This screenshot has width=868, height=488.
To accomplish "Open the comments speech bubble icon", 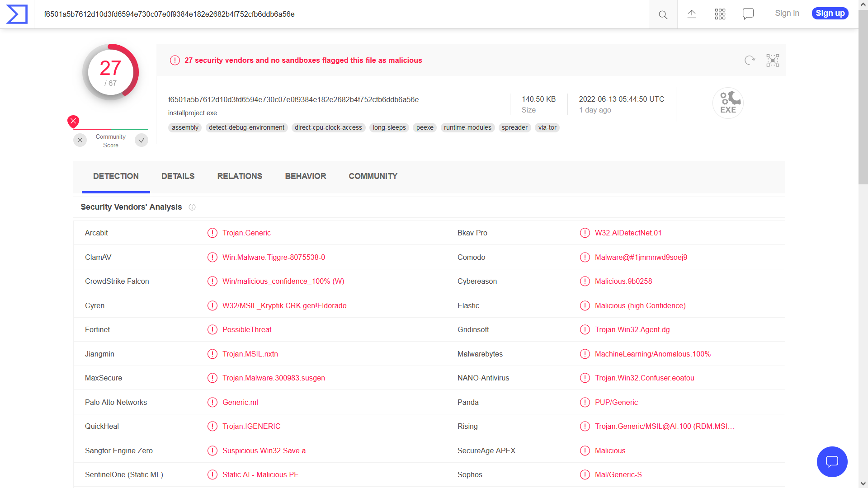I will tap(748, 14).
